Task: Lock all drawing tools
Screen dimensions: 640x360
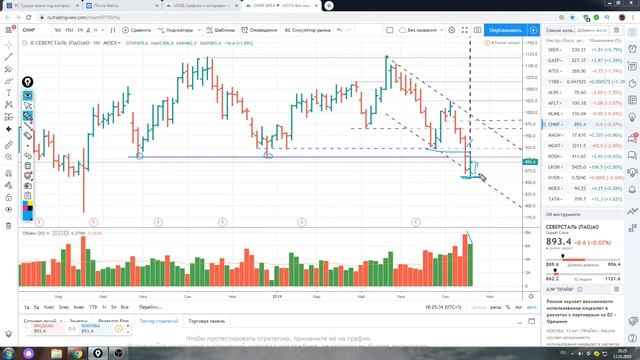Action: click(x=9, y=198)
